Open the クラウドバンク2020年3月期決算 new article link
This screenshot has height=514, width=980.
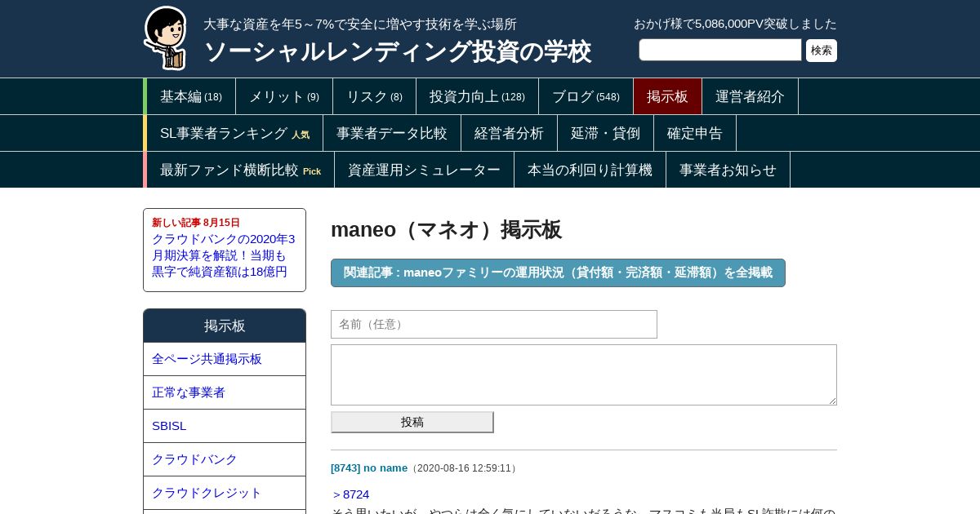coord(224,255)
